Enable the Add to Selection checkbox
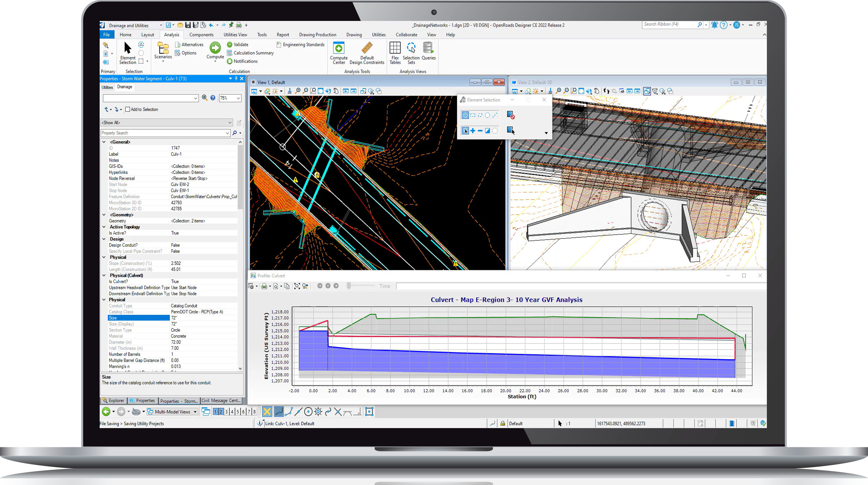868x485 pixels. 128,109
